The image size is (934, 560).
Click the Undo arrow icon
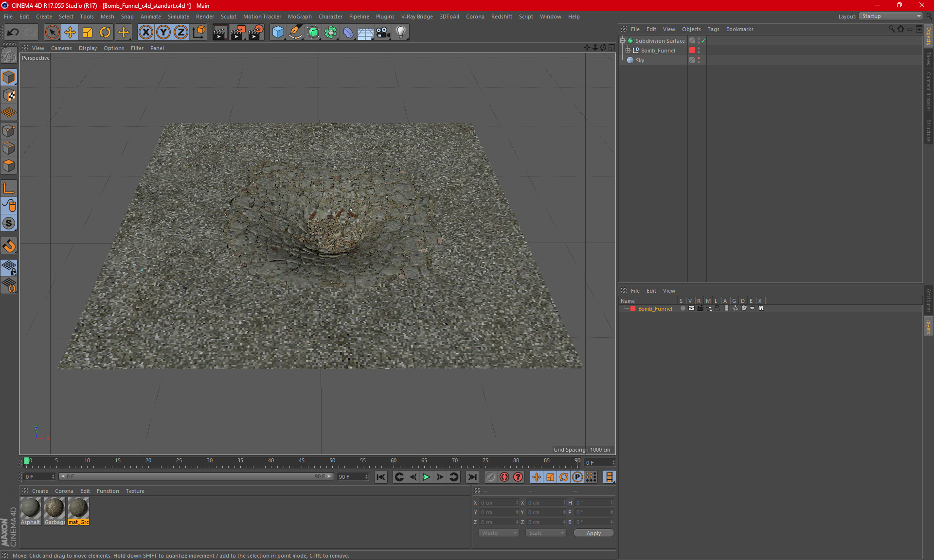(x=13, y=32)
